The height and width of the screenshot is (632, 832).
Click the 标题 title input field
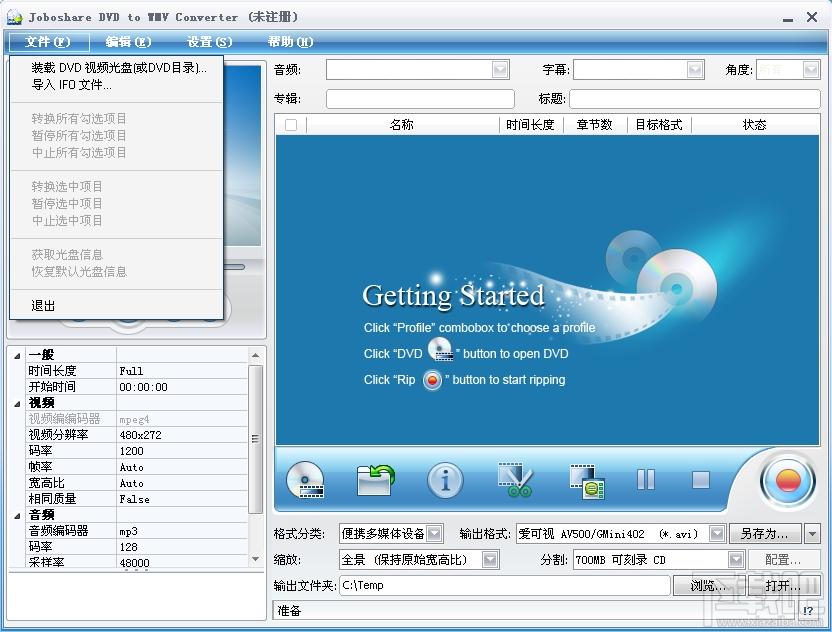[695, 99]
